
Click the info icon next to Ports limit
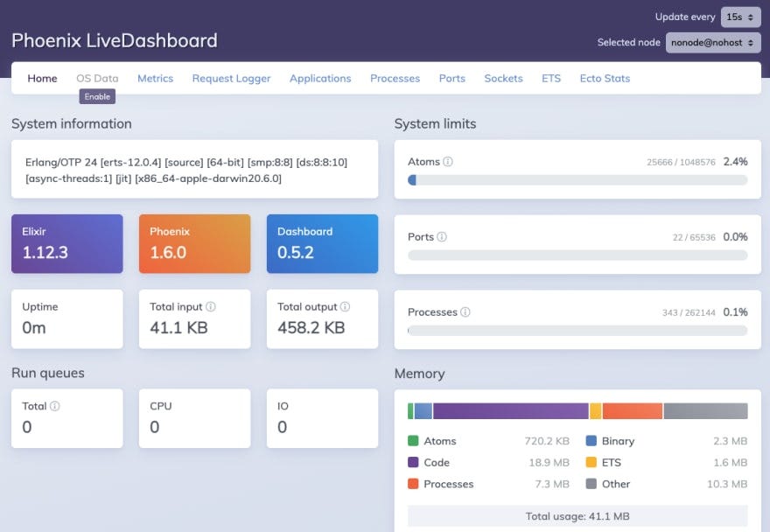pos(443,237)
